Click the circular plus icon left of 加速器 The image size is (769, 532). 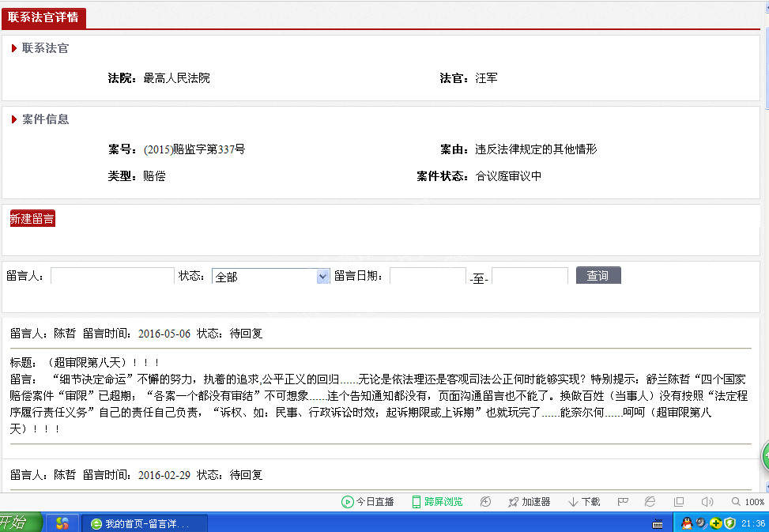(x=485, y=502)
